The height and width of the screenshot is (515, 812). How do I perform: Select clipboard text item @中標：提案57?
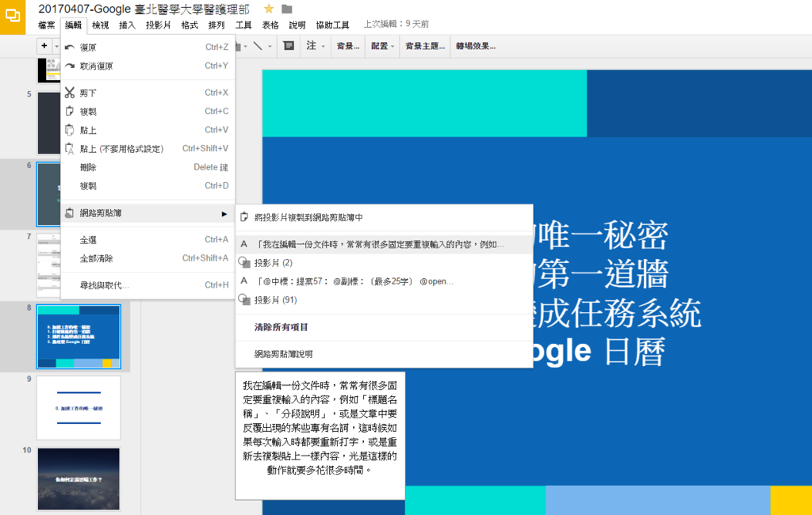pos(385,281)
